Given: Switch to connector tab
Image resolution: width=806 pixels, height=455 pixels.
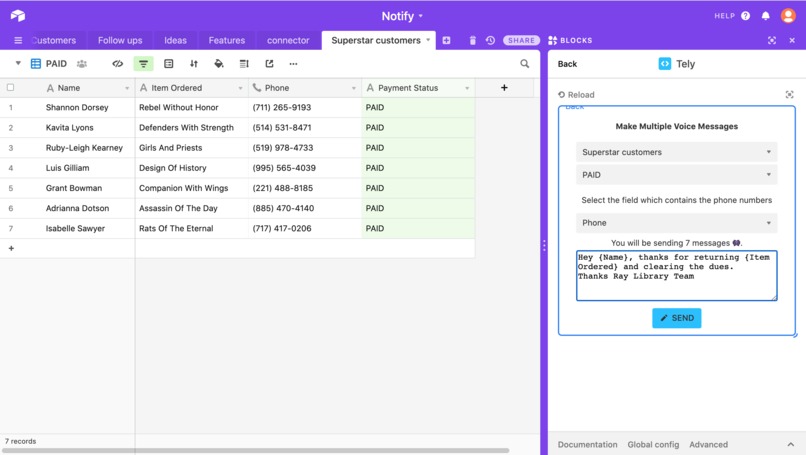Looking at the screenshot, I should 288,40.
